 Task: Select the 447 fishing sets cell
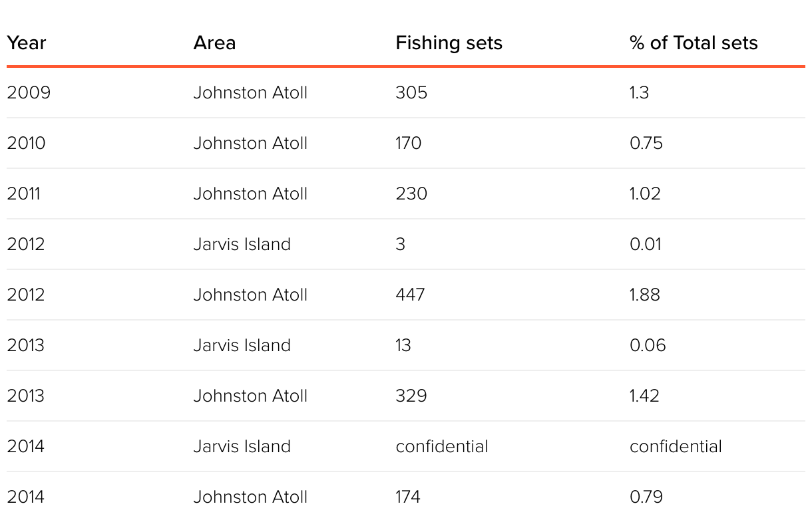tap(410, 295)
